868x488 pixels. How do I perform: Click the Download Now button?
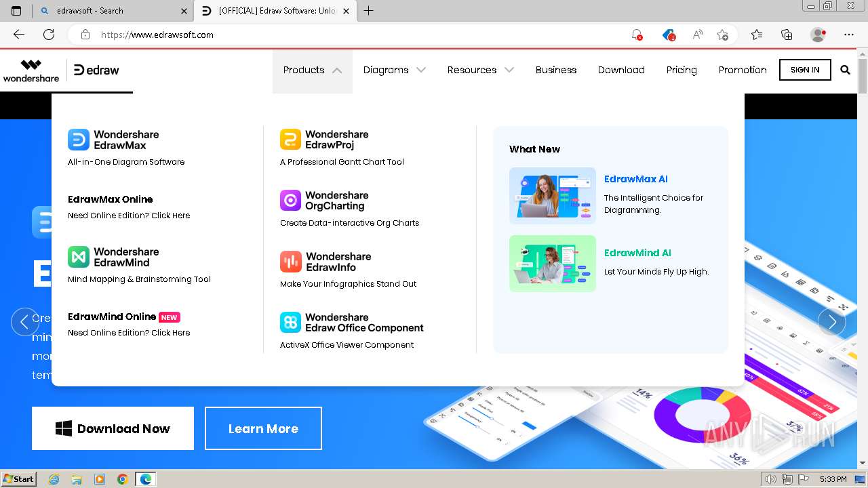pos(113,428)
